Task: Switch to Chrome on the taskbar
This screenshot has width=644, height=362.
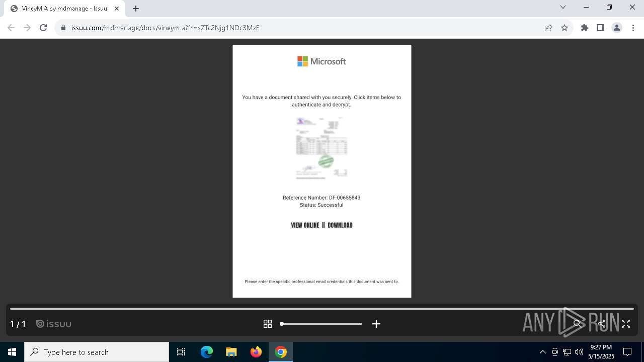Action: point(281,352)
